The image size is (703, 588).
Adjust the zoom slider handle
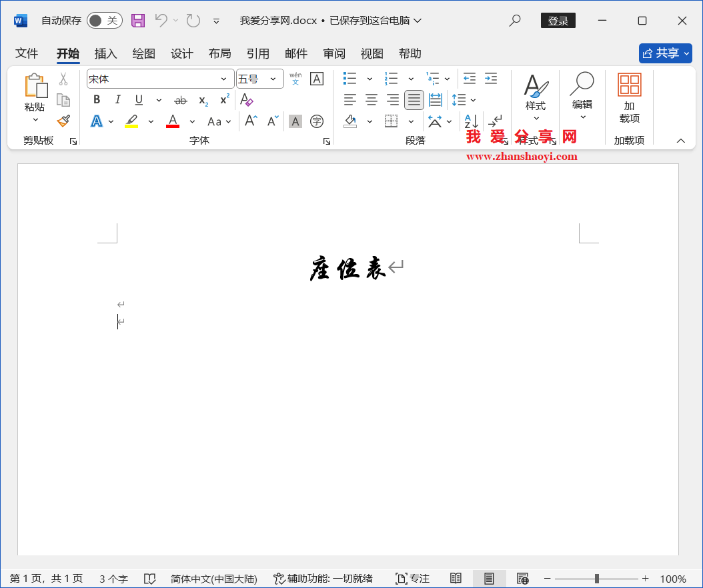pyautogui.click(x=597, y=579)
